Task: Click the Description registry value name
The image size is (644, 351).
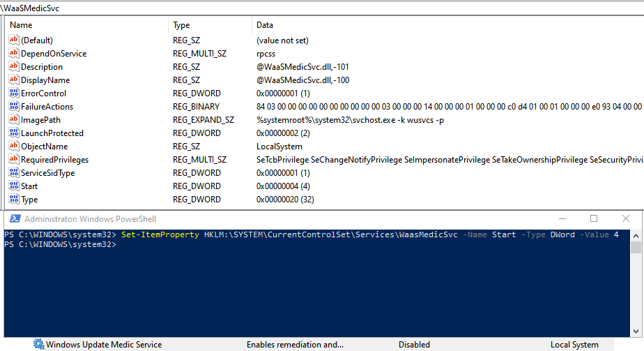Action: coord(42,67)
